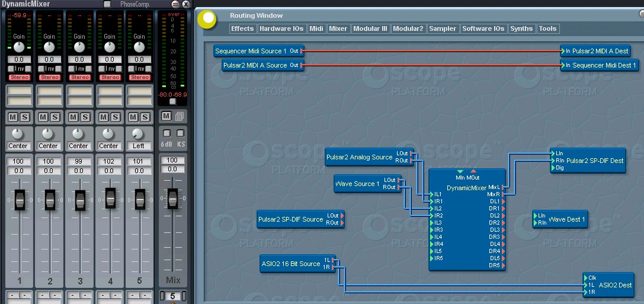Open the Software IOs menu
Viewport: 644px width, 304px height.
click(483, 29)
